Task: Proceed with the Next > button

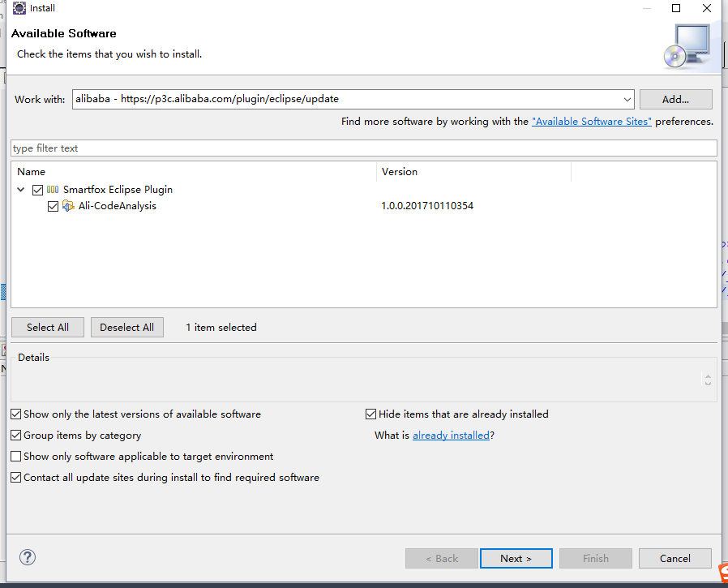Action: click(516, 558)
